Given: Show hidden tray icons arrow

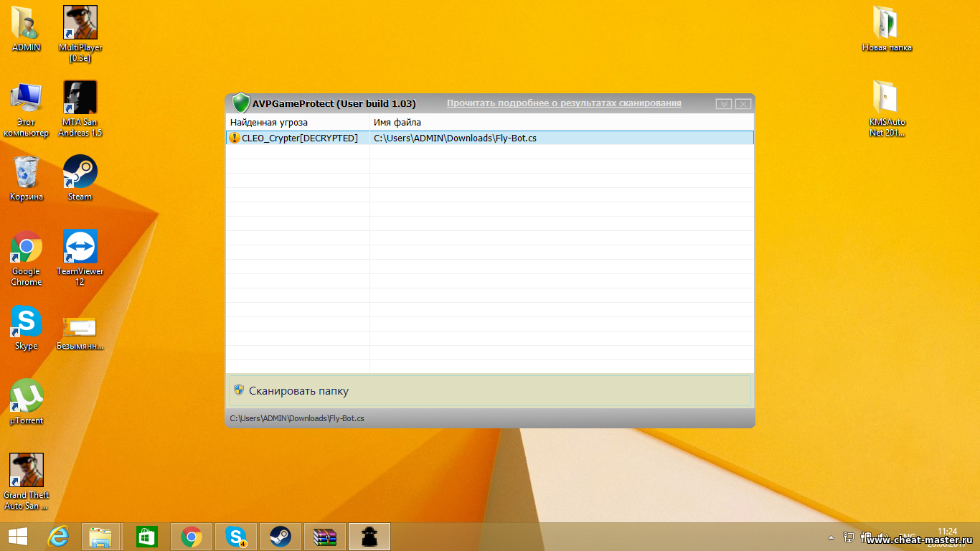Looking at the screenshot, I should (x=831, y=537).
